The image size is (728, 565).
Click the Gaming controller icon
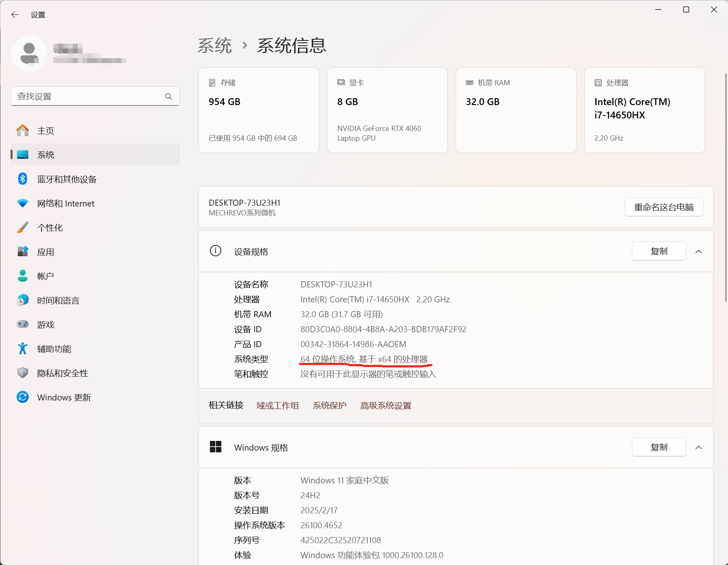(x=23, y=324)
